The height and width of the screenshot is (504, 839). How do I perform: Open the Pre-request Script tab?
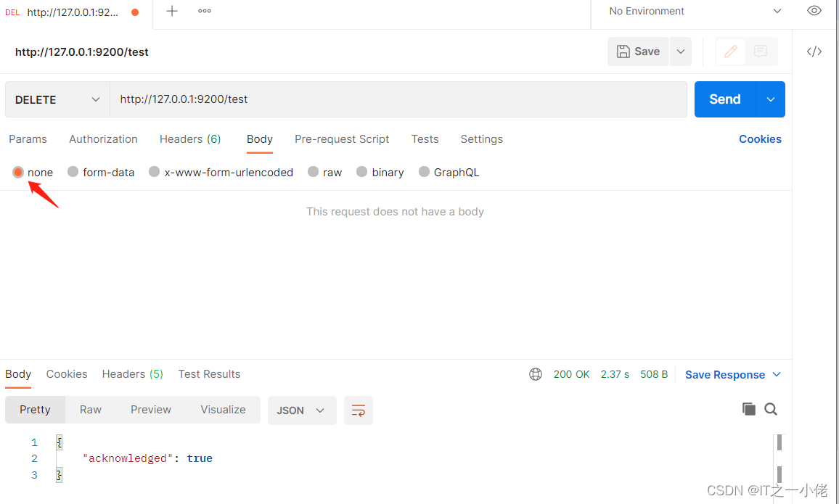[342, 139]
